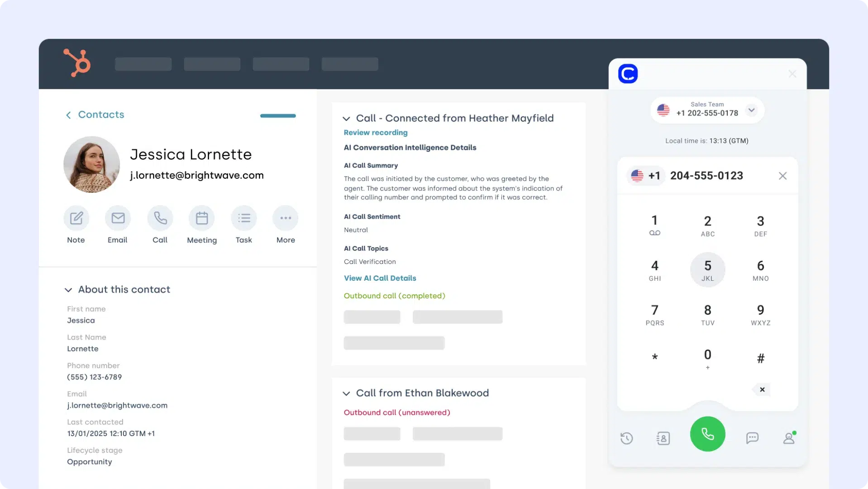Open the messages chat icon in dialer
The width and height of the screenshot is (868, 489).
pos(752,438)
